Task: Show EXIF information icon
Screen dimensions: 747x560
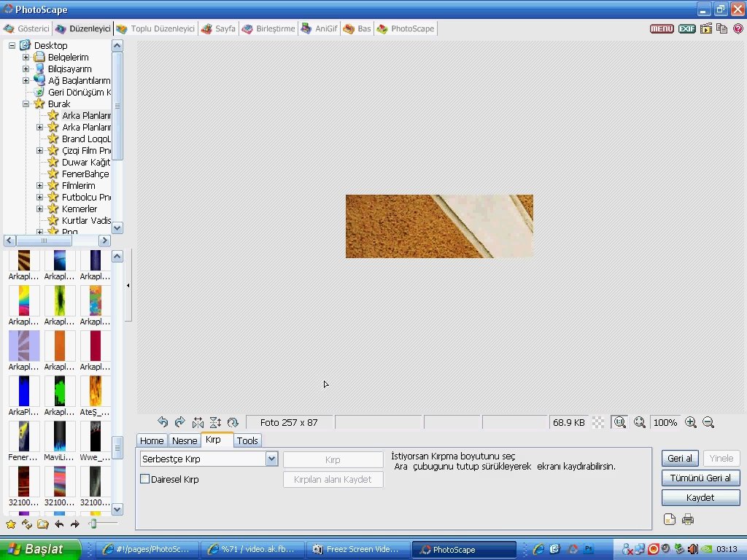Action: (687, 28)
